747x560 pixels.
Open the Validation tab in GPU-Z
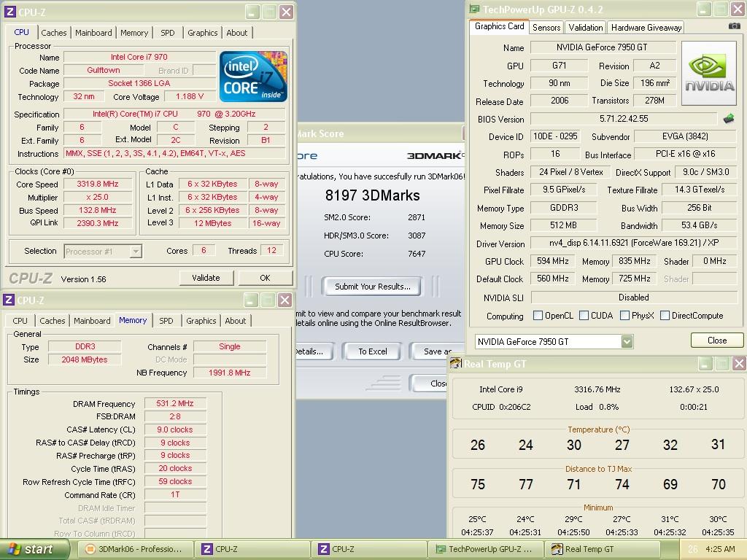coord(586,28)
